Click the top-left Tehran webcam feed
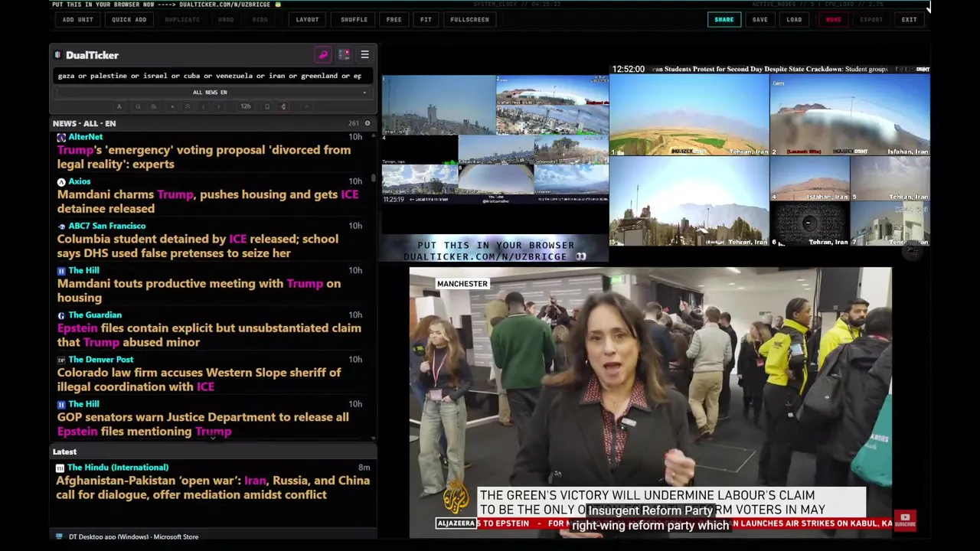Viewport: 980px width, 551px height. (x=689, y=116)
